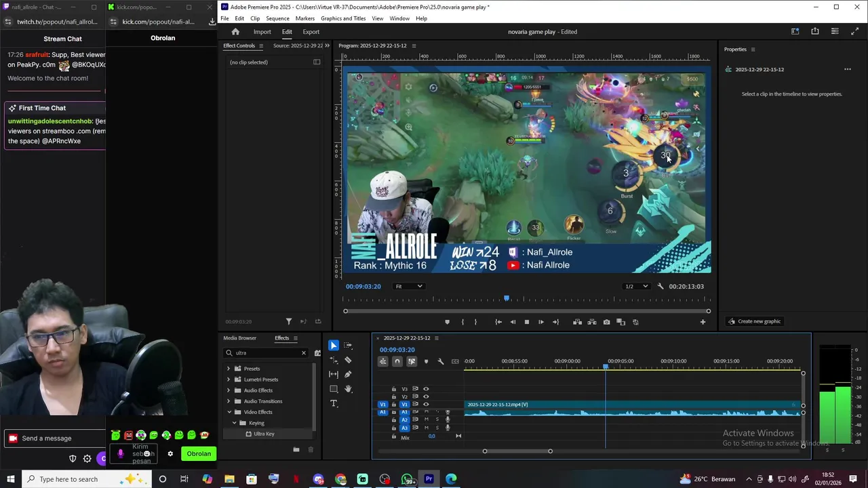
Task: Solo audio track A3
Action: coord(437,428)
